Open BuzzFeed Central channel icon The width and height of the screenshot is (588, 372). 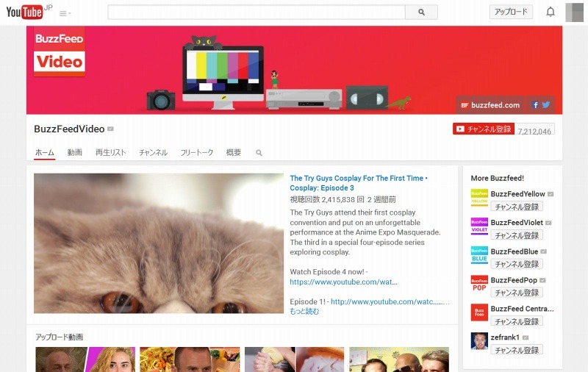coord(479,312)
